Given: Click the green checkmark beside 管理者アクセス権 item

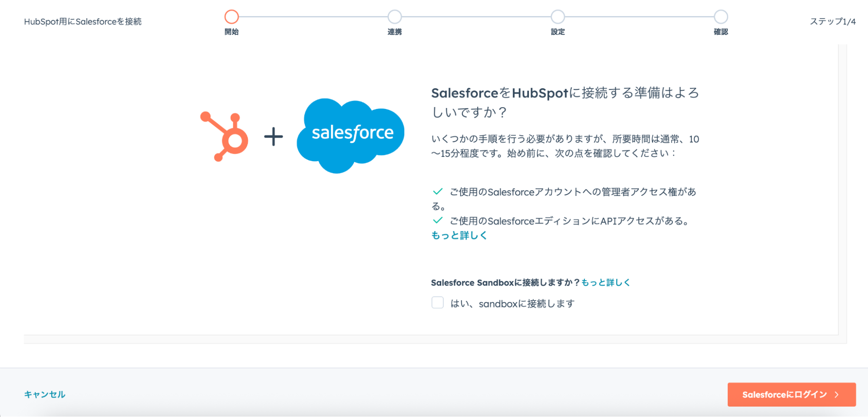Looking at the screenshot, I should click(x=438, y=192).
